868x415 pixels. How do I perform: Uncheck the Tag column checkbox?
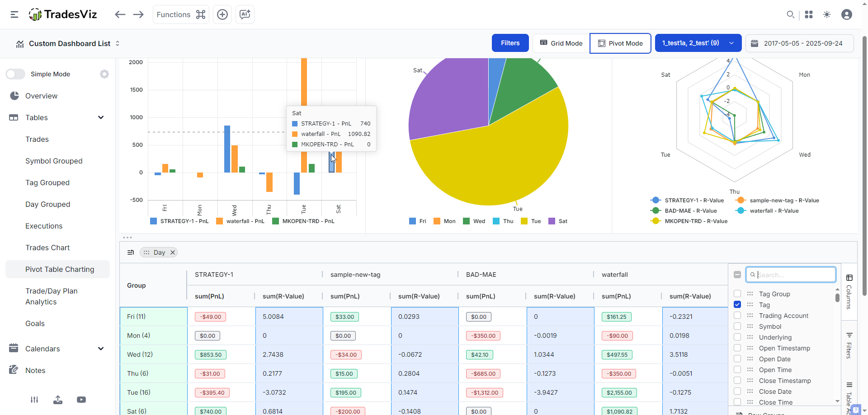point(737,305)
